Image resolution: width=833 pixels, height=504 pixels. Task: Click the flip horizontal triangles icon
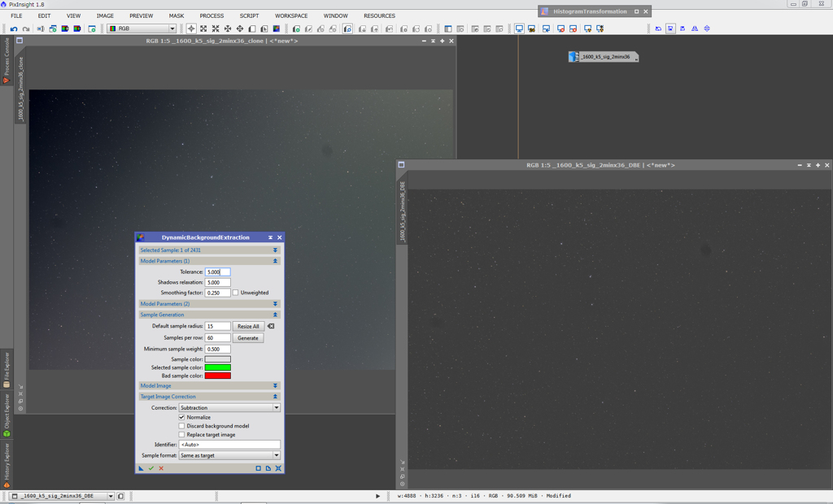695,28
